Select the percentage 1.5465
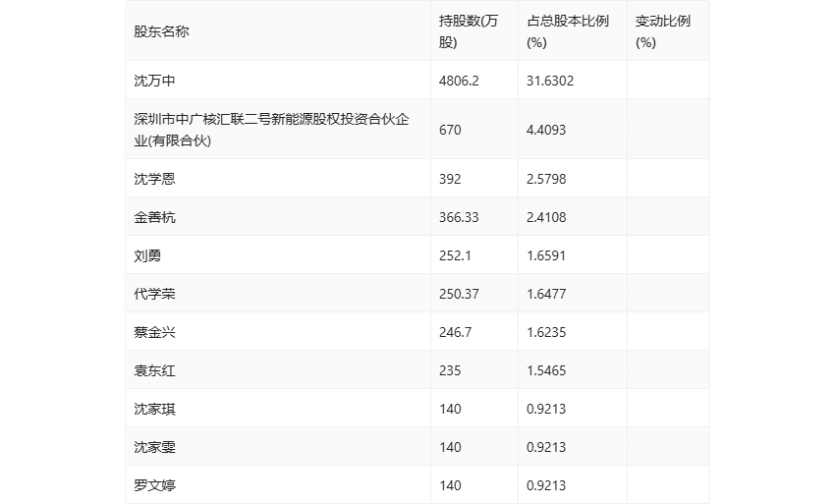This screenshot has height=504, width=835. click(x=546, y=370)
